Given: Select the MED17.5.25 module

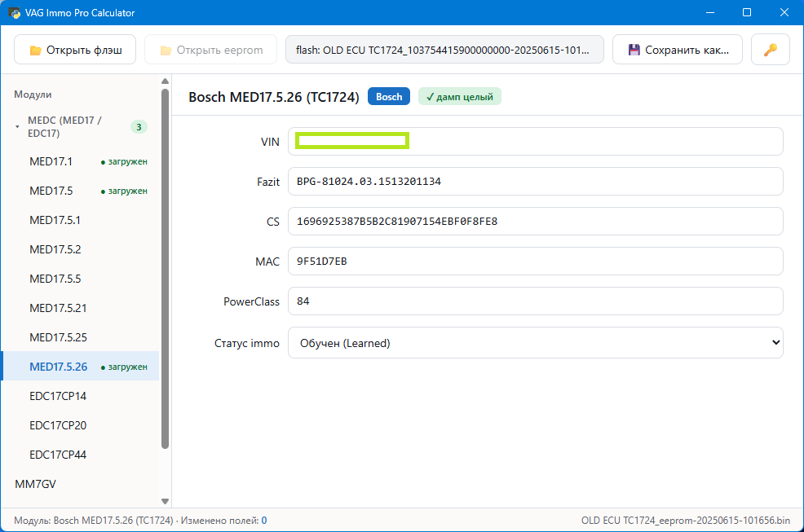Looking at the screenshot, I should pyautogui.click(x=81, y=337).
